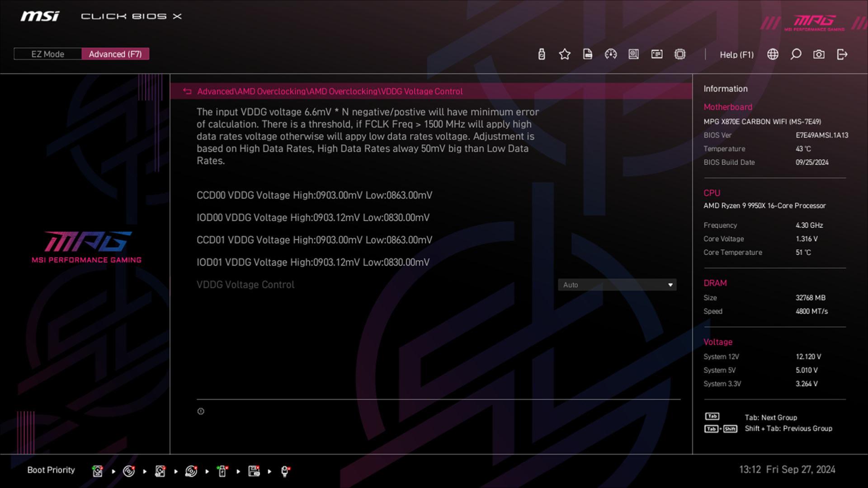Select the first hard disk boot device icon

[x=97, y=471]
